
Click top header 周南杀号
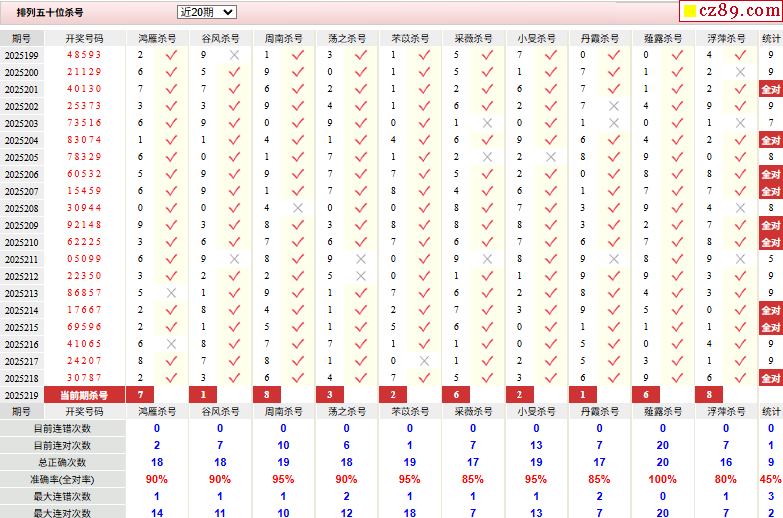(x=284, y=38)
